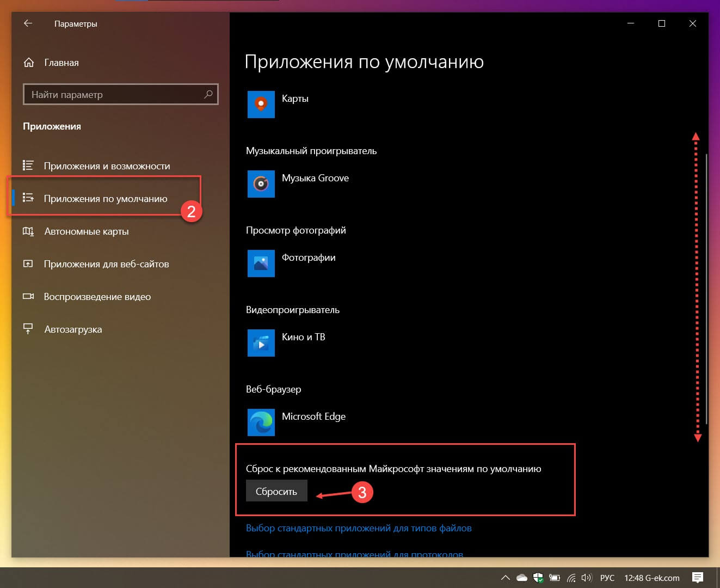Open the network Wi-Fi tray icon
Screen dimensions: 720x588
[571, 578]
